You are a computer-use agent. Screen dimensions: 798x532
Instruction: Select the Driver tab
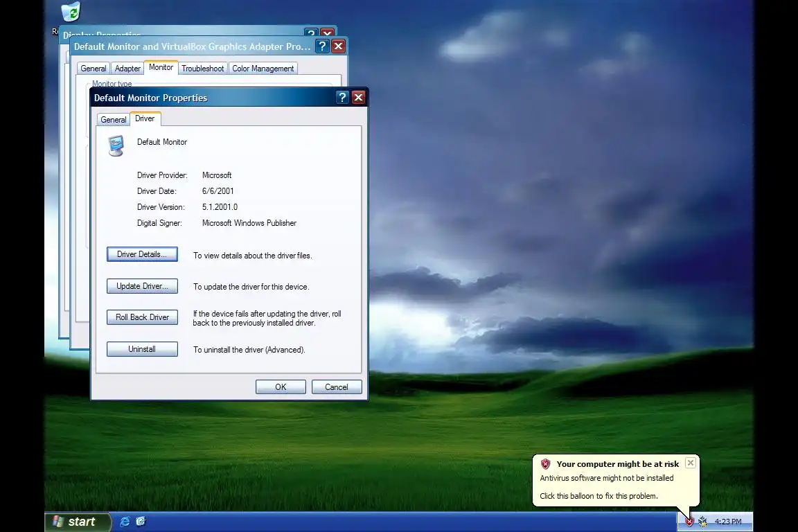click(x=145, y=118)
